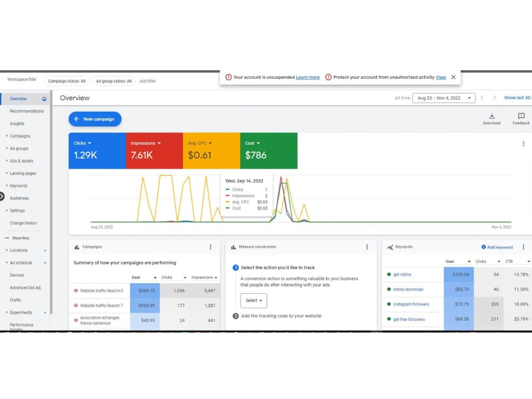This screenshot has width=532, height=399.
Task: Expand Landing pages in sidebar
Action: 7,173
